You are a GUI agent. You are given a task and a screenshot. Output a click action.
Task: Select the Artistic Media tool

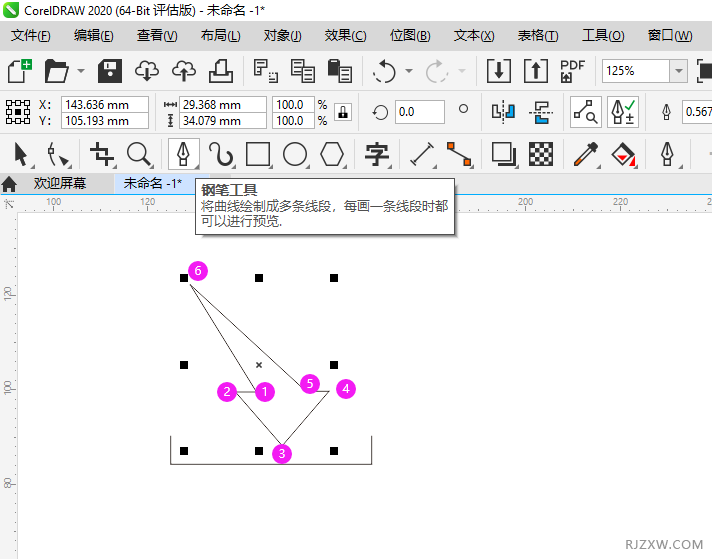pyautogui.click(x=221, y=154)
